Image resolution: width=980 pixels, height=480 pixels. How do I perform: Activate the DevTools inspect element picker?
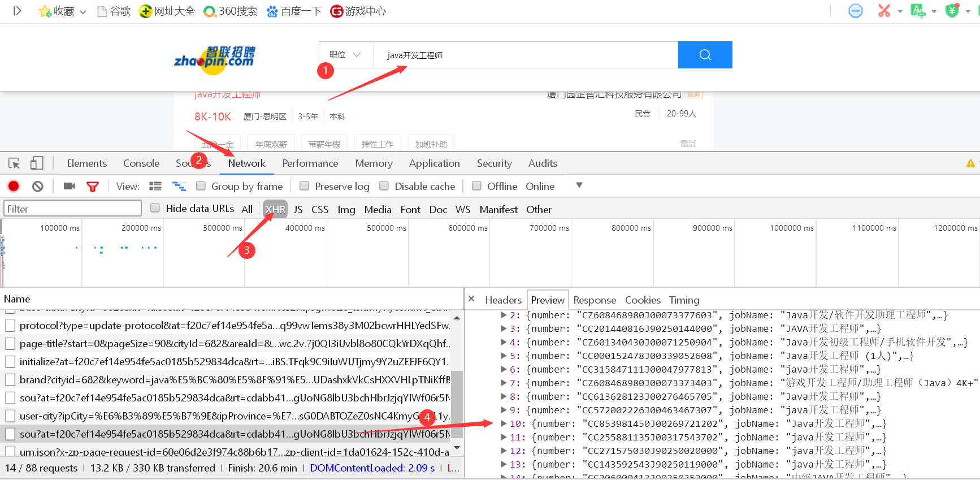(14, 163)
